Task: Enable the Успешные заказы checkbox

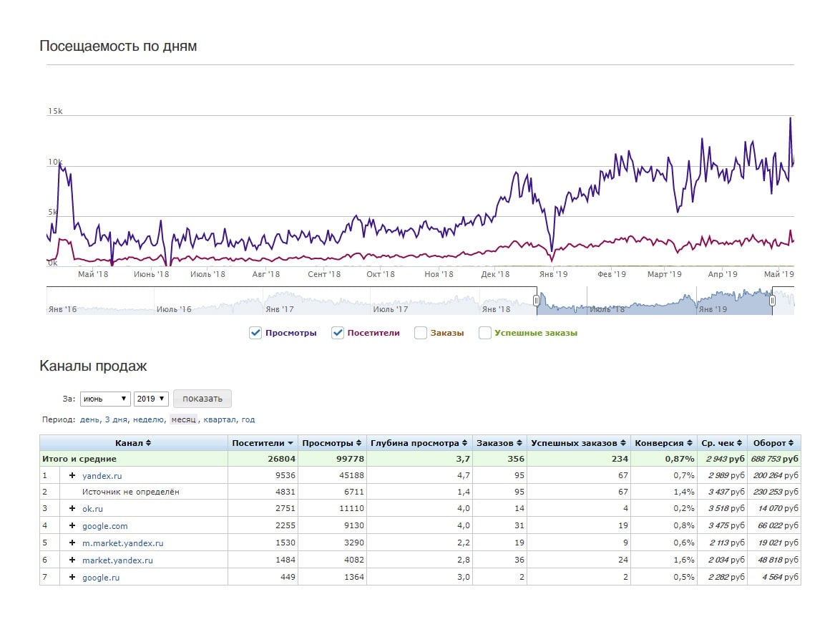Action: click(485, 333)
